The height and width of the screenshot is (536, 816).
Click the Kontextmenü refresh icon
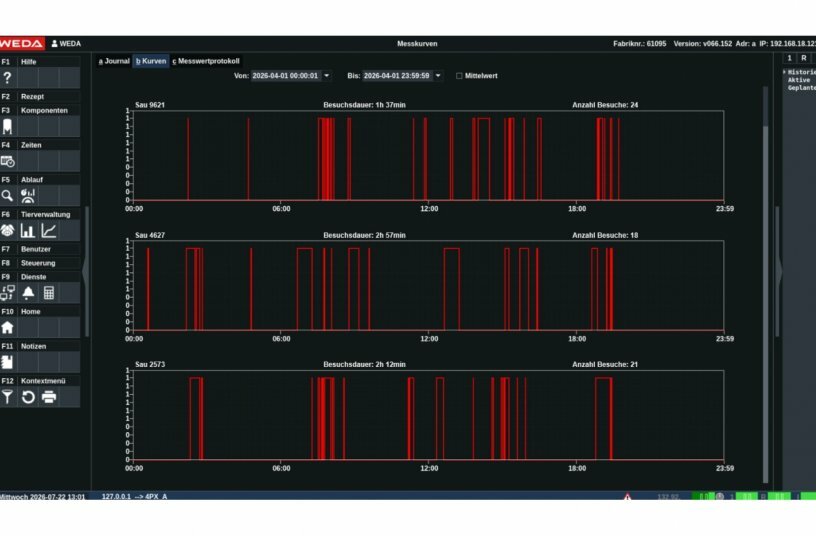[x=28, y=397]
